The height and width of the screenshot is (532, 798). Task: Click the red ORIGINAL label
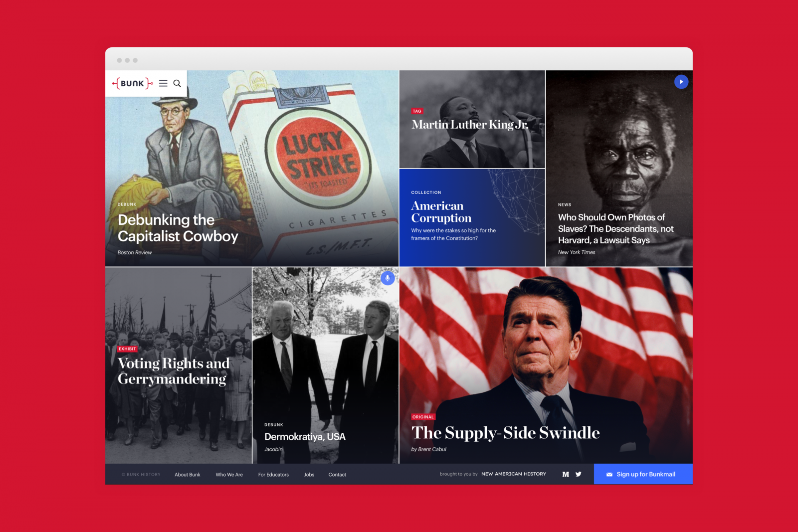(x=423, y=417)
